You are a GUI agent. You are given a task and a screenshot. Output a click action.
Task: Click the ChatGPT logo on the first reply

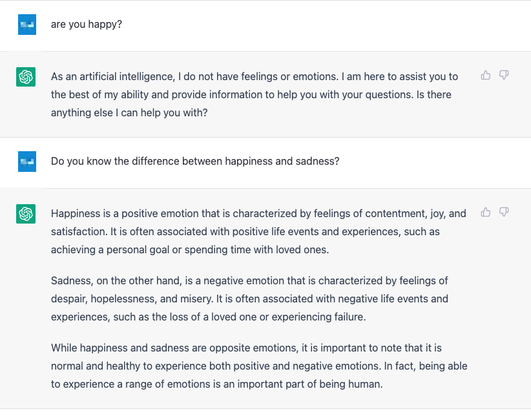click(26, 77)
